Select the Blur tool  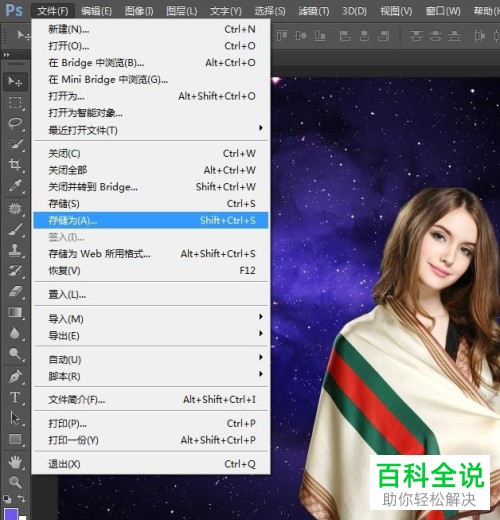(15, 333)
